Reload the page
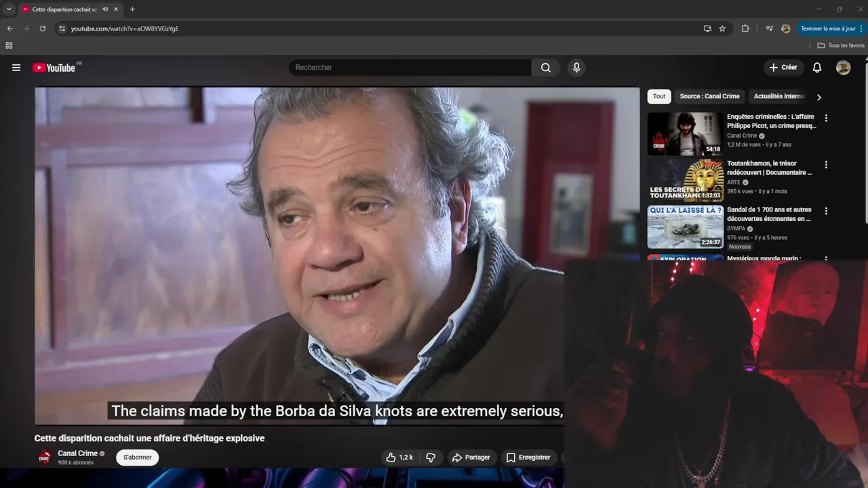Viewport: 868px width, 488px height. [42, 28]
